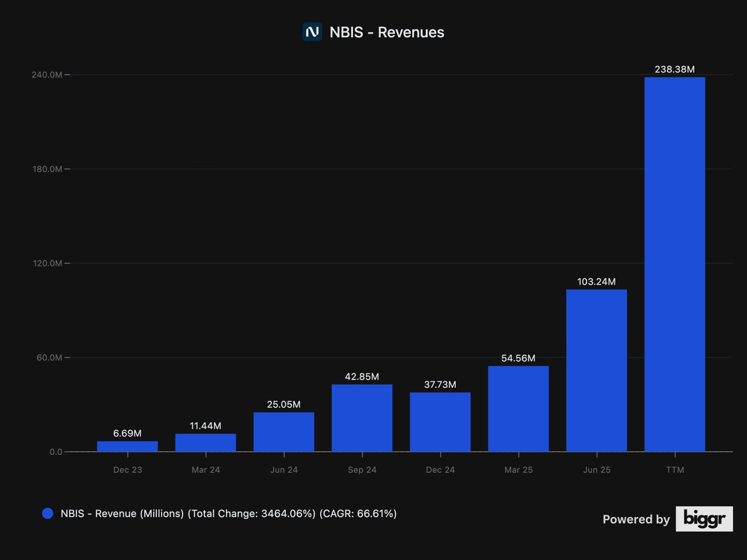Click the legend text 'NBIS - Revenue (Millions)'
Image resolution: width=747 pixels, height=560 pixels.
point(123,514)
